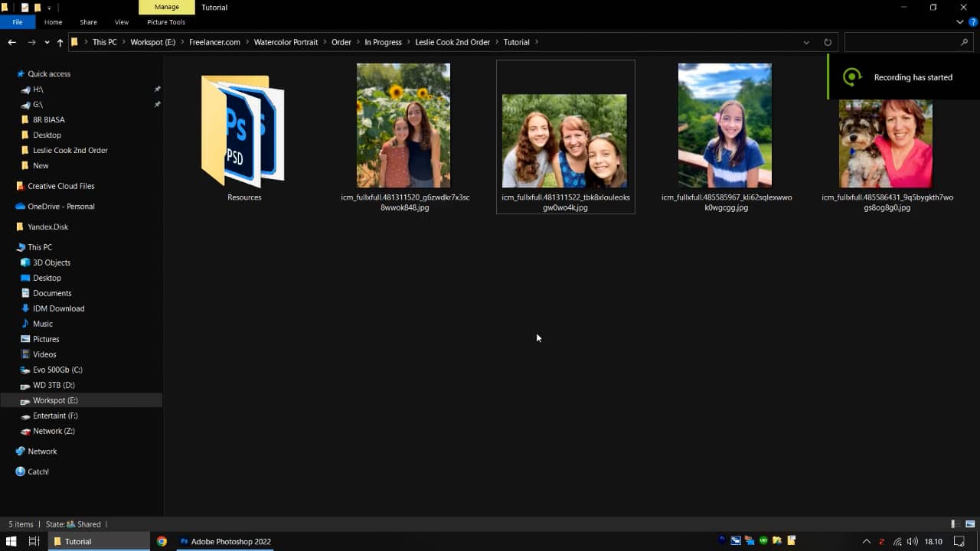Expand the ribbon chevron
Screen dimensions: 980x551
[x=960, y=22]
